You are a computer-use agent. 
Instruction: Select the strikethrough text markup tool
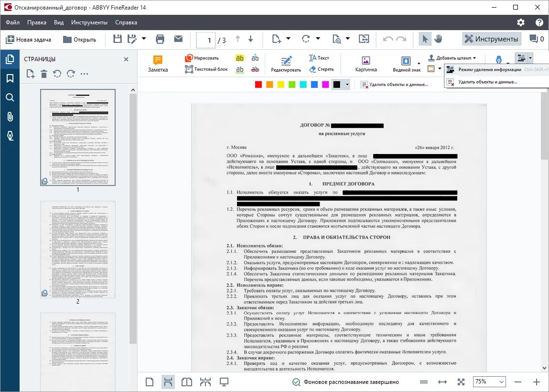point(255,69)
